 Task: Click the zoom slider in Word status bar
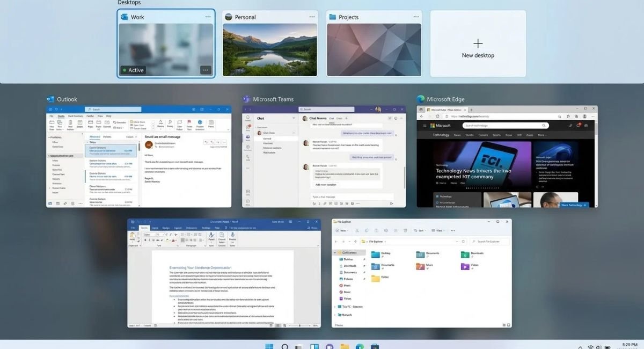(299, 325)
